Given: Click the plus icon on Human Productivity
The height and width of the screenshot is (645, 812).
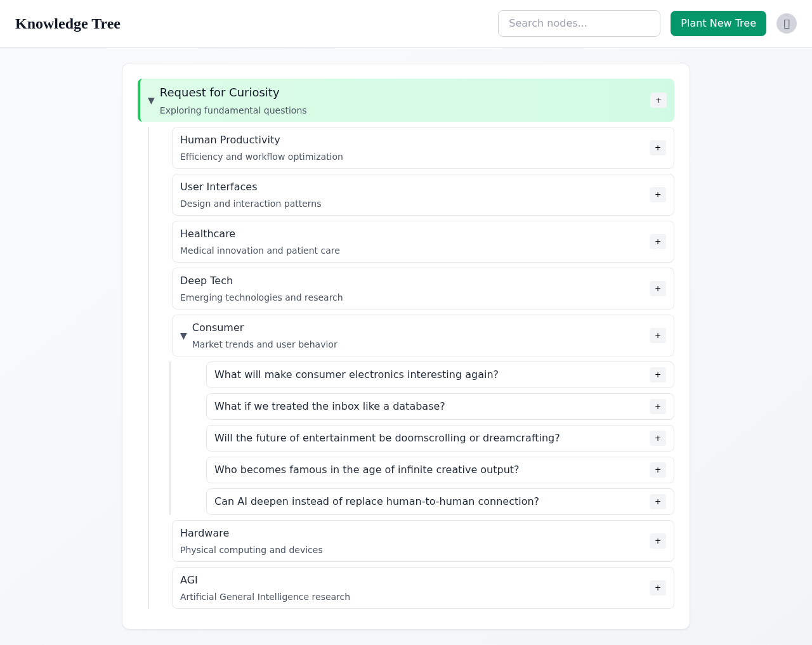Looking at the screenshot, I should 657,147.
